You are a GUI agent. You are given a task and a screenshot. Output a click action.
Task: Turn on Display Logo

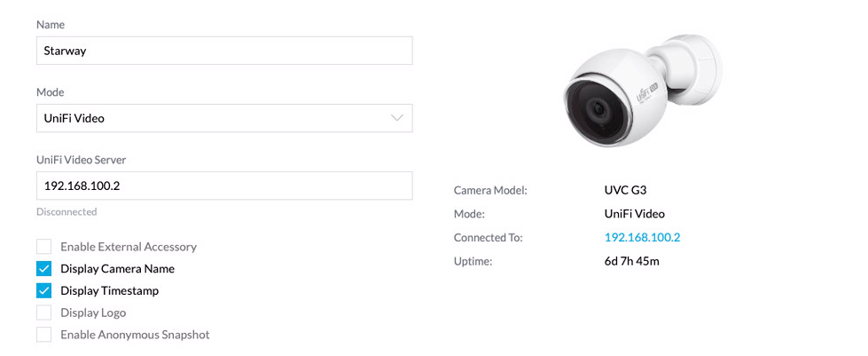43,312
